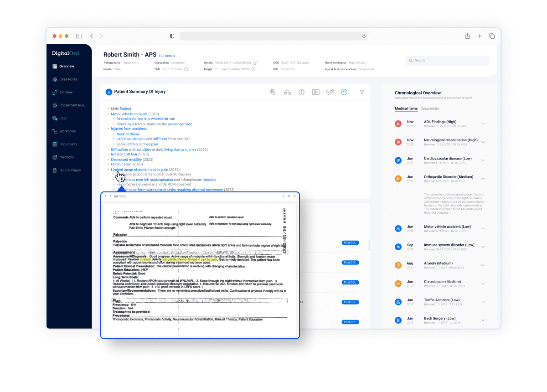Click the topmost Post DOL badge
The image size is (547, 392).
pos(350,243)
